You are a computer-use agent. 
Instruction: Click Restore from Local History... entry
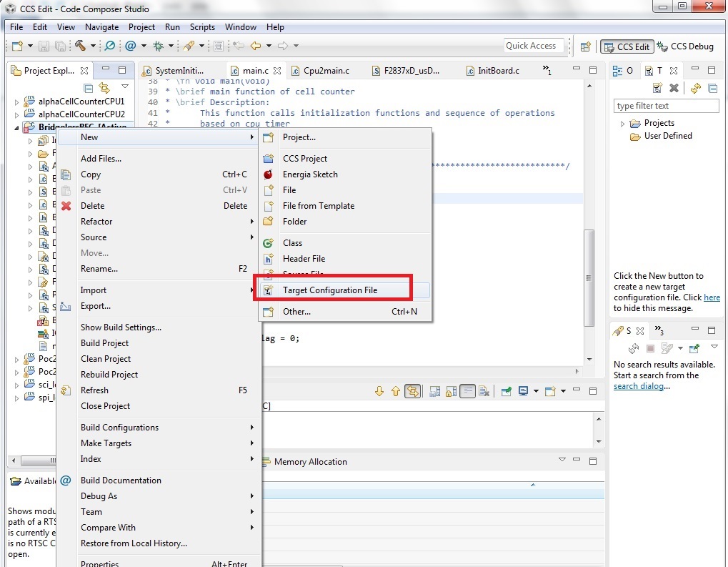click(159, 543)
